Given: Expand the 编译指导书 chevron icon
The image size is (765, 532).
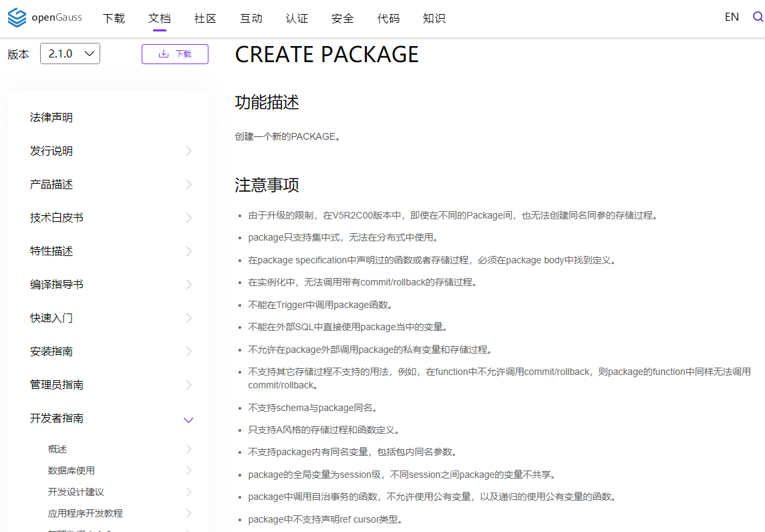Looking at the screenshot, I should click(x=189, y=285).
